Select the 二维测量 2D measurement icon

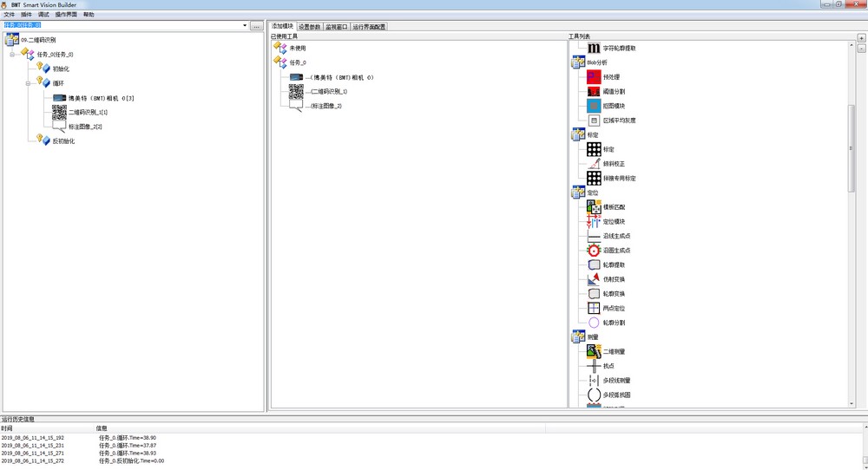point(594,351)
